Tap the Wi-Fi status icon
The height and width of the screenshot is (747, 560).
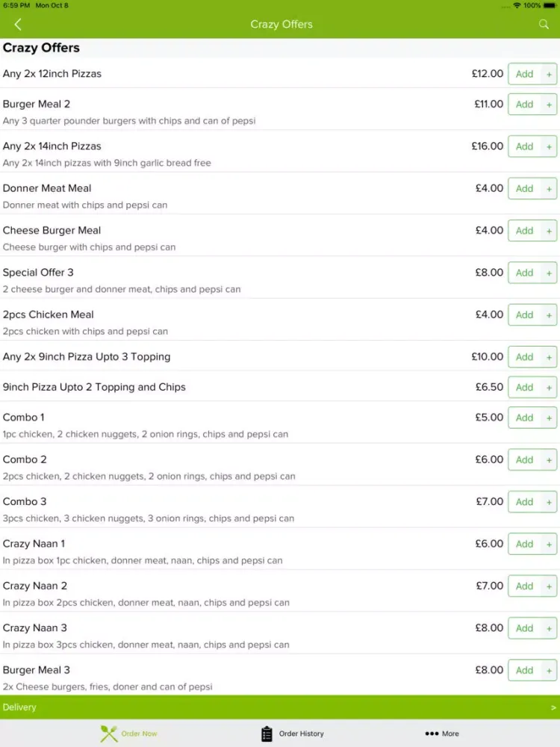coord(517,5)
